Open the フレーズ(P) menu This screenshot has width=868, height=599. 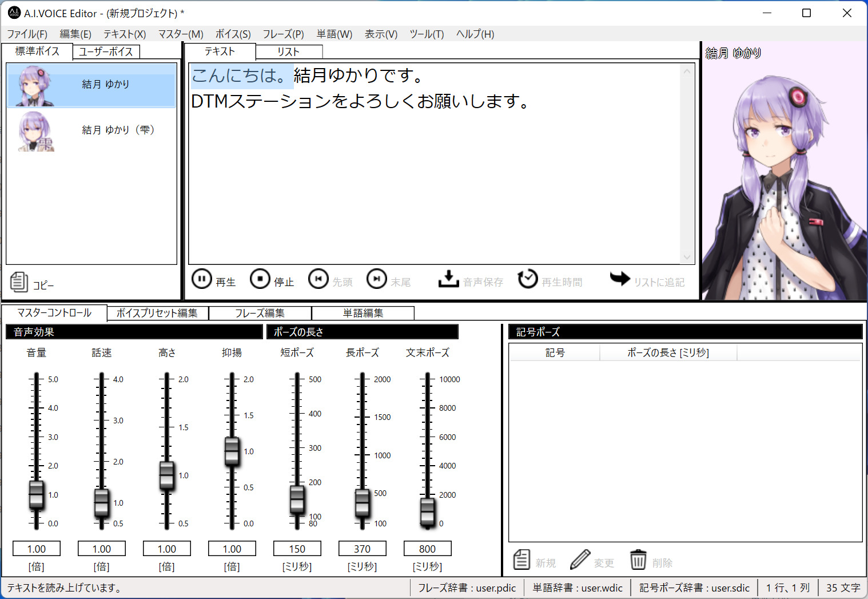coord(284,34)
